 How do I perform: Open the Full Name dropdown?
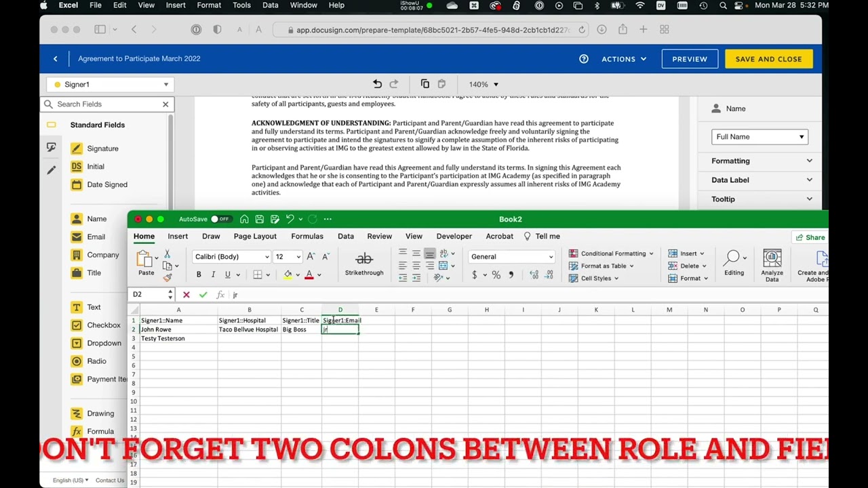tap(759, 137)
